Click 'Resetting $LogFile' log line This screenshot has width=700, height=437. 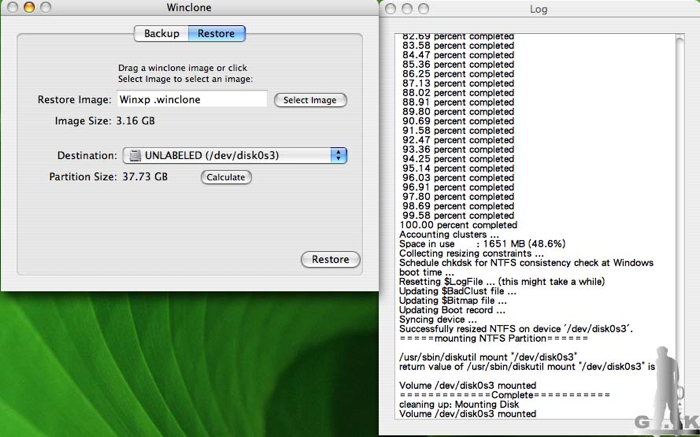502,282
